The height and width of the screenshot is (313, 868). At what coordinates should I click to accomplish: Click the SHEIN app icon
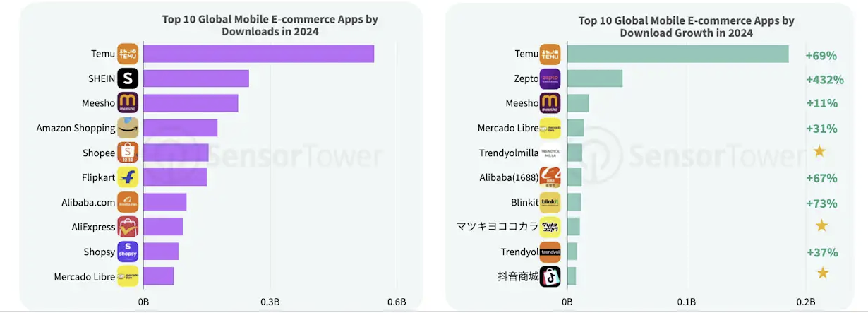point(128,78)
